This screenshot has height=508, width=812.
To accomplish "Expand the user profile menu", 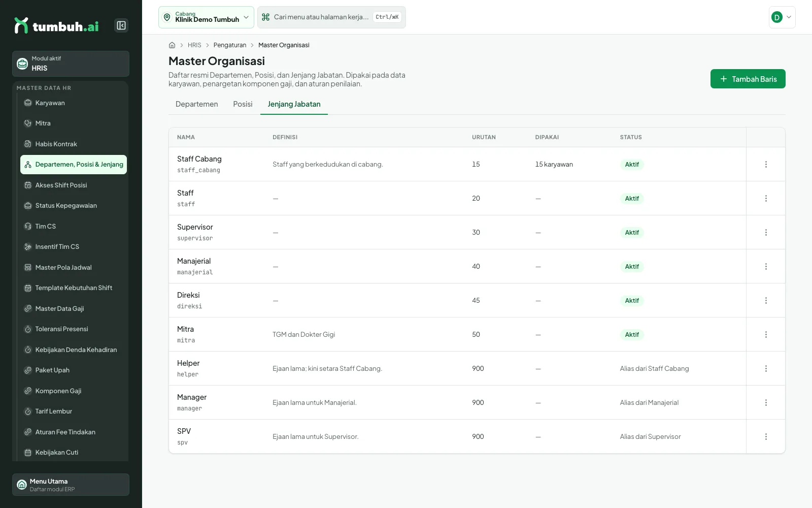I will (x=782, y=17).
